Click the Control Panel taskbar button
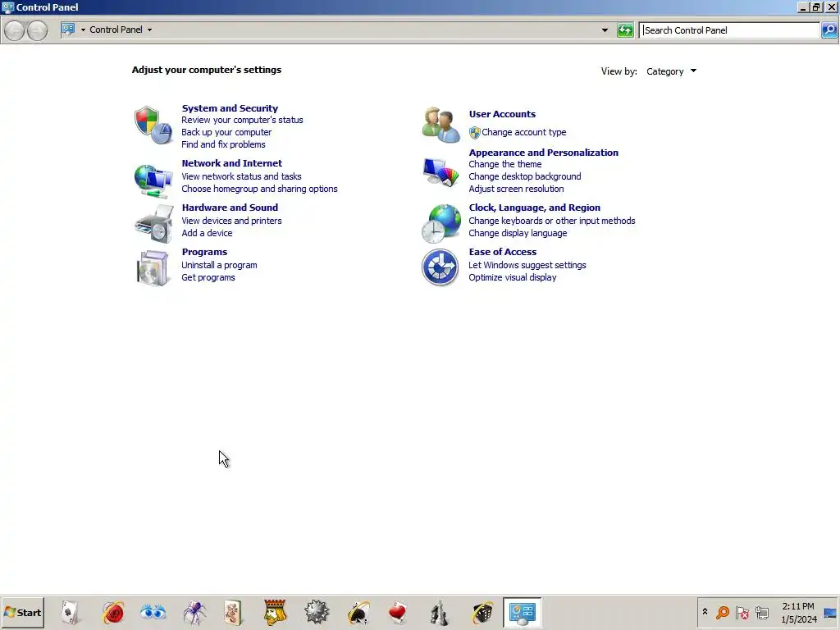The width and height of the screenshot is (840, 630). point(523,612)
